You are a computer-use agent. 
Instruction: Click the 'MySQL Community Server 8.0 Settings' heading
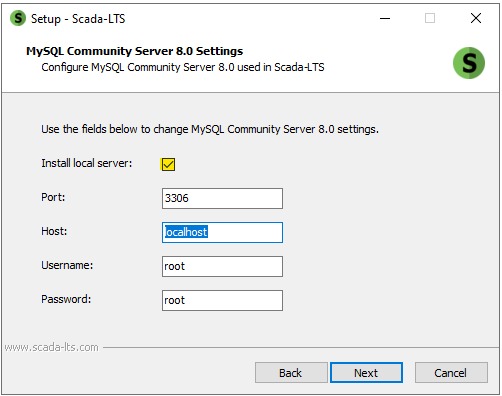tap(135, 51)
